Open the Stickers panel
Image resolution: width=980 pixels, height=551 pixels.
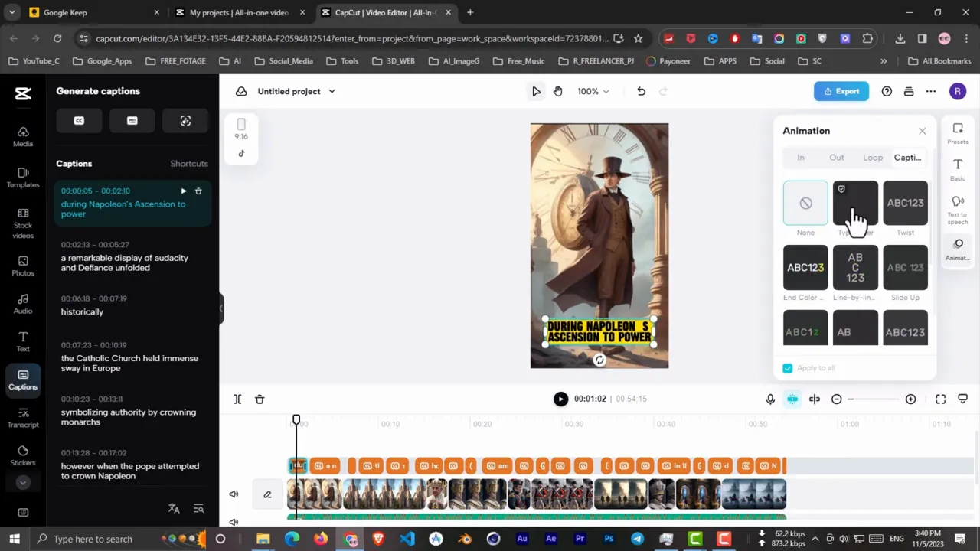click(23, 456)
